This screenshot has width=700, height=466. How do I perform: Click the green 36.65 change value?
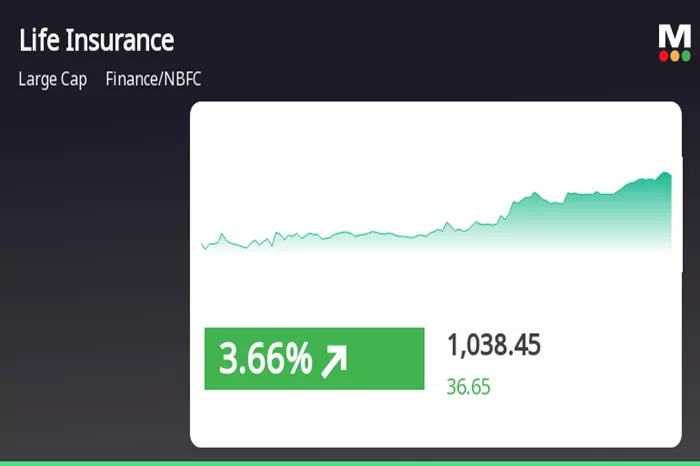coord(468,387)
